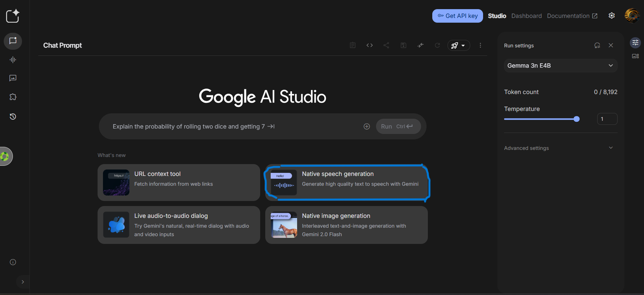Open settings gear in top bar
Viewport: 644px width, 295px height.
click(611, 16)
